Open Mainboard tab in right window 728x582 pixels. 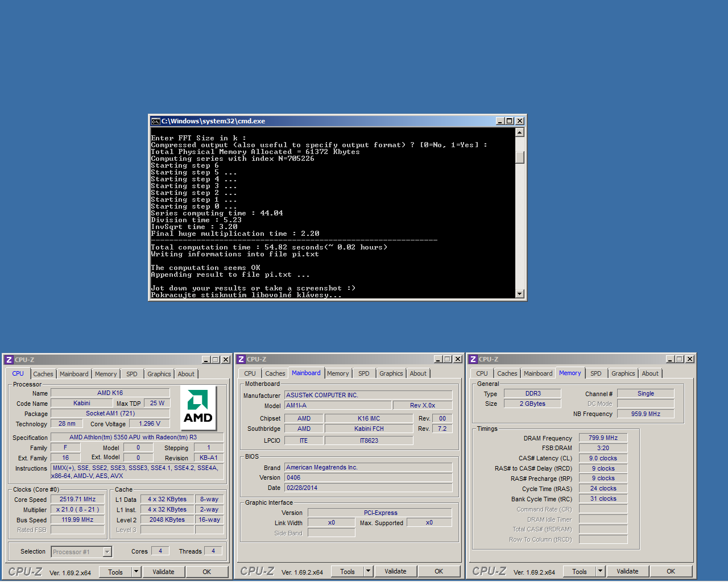coord(538,373)
